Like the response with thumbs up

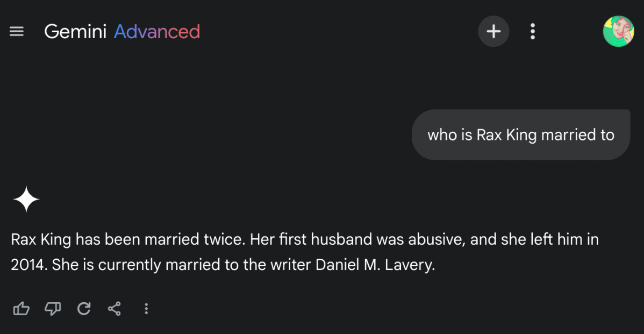coord(21,308)
